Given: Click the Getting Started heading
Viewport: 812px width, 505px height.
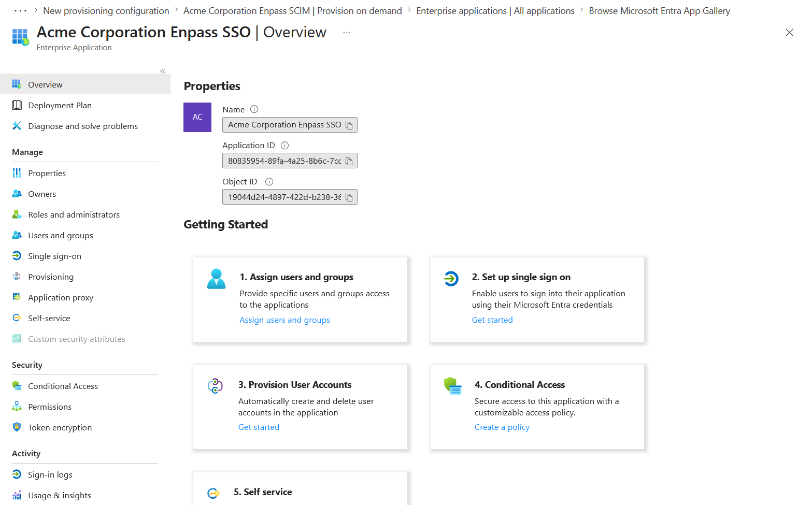Looking at the screenshot, I should (226, 224).
